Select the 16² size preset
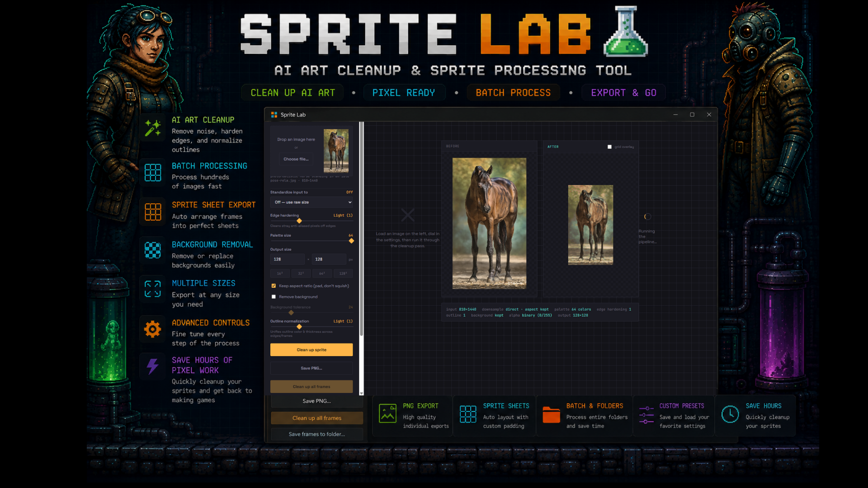The image size is (868, 488). 280,273
